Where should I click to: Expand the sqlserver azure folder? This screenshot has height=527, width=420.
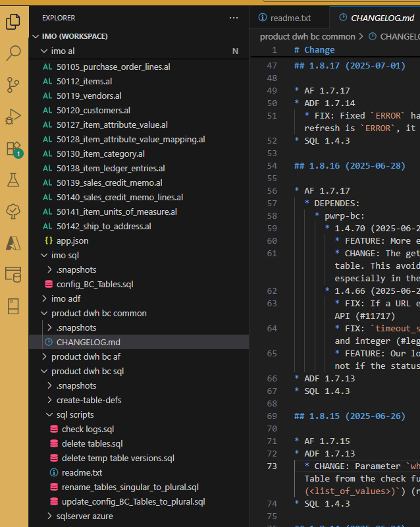coord(49,516)
